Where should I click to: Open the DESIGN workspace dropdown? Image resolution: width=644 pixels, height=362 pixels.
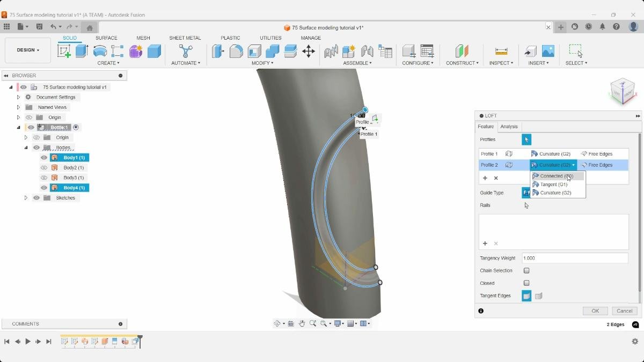pos(28,50)
